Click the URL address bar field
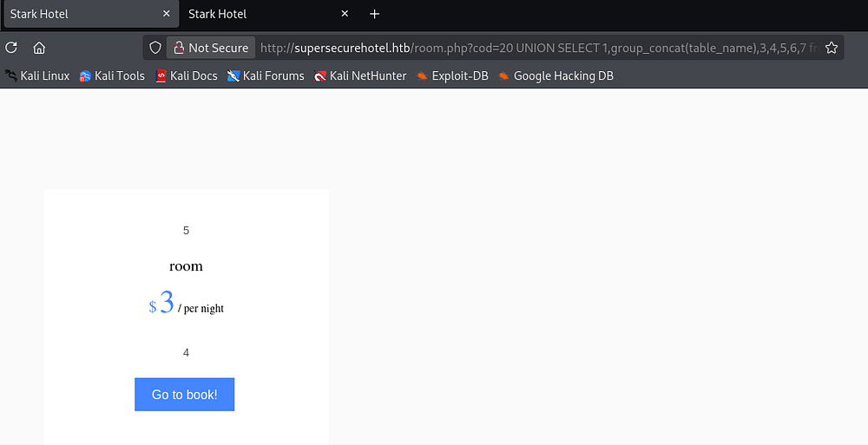The image size is (868, 445). (538, 48)
